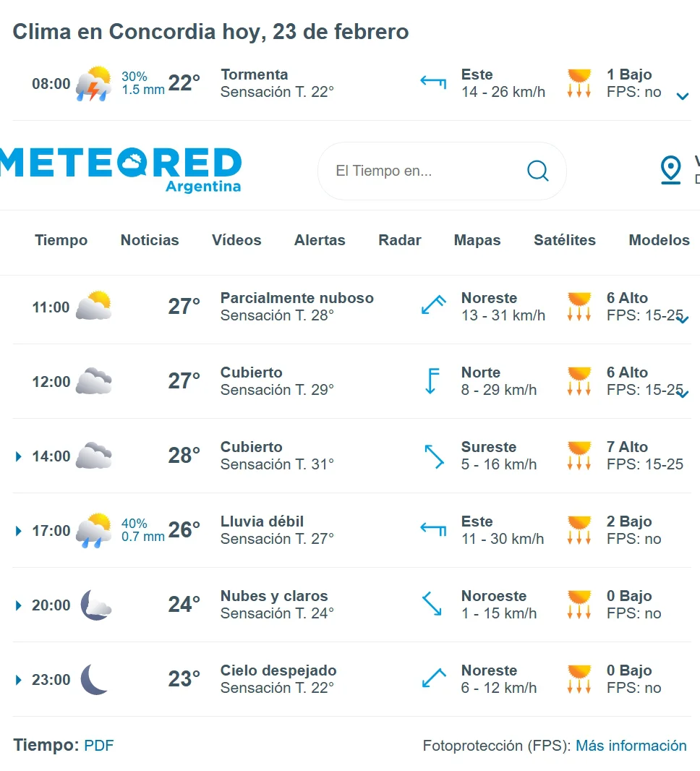This screenshot has width=700, height=771.
Task: Open the Más información link
Action: coord(631,745)
